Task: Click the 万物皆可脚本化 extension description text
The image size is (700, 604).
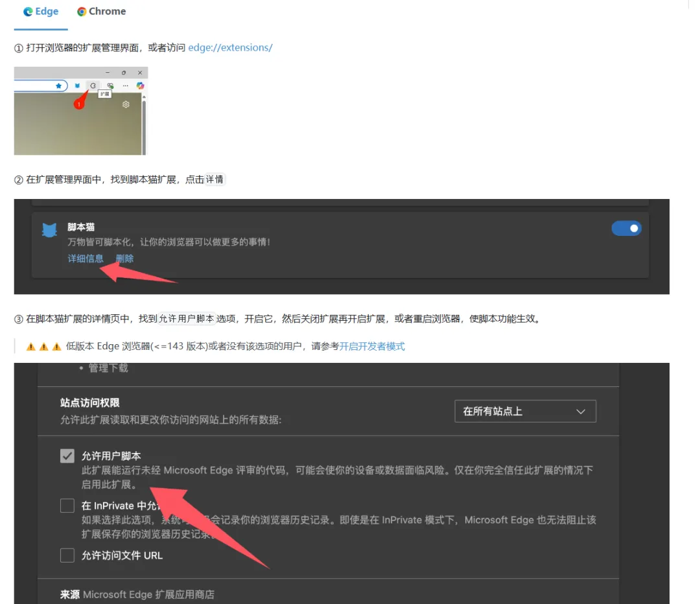Action: (169, 242)
